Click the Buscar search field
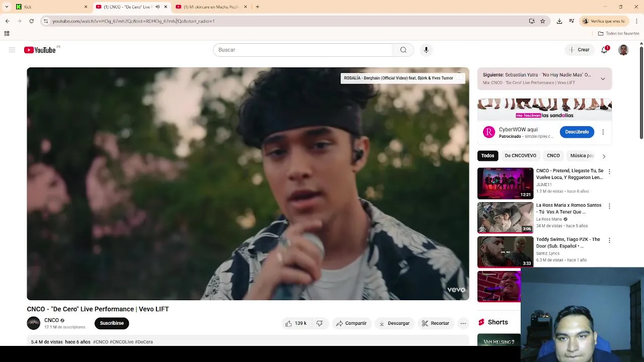The image size is (644, 362). click(303, 50)
